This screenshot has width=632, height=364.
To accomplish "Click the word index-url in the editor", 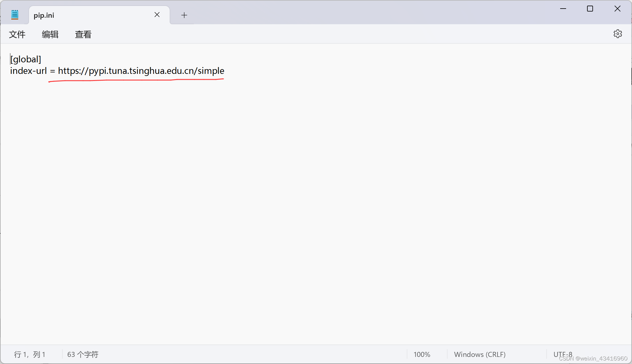I will pos(28,71).
